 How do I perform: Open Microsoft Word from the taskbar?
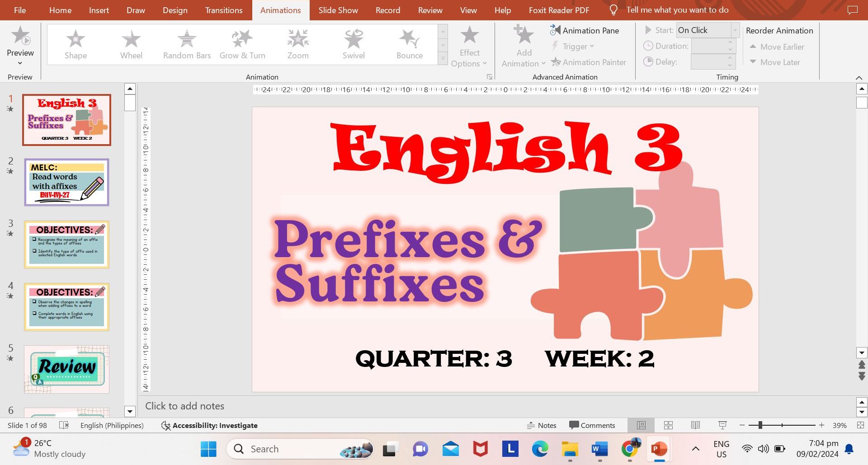(600, 449)
